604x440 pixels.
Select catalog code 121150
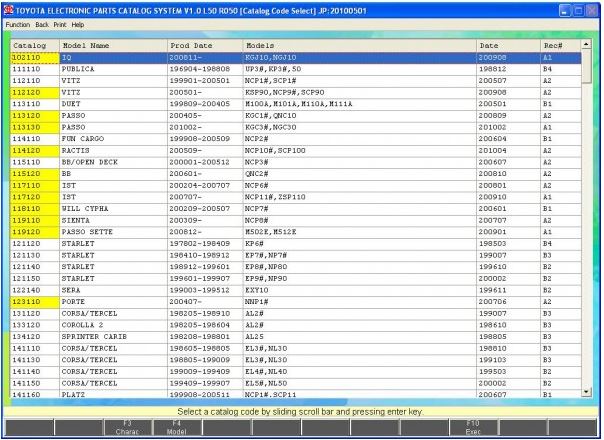click(x=35, y=279)
